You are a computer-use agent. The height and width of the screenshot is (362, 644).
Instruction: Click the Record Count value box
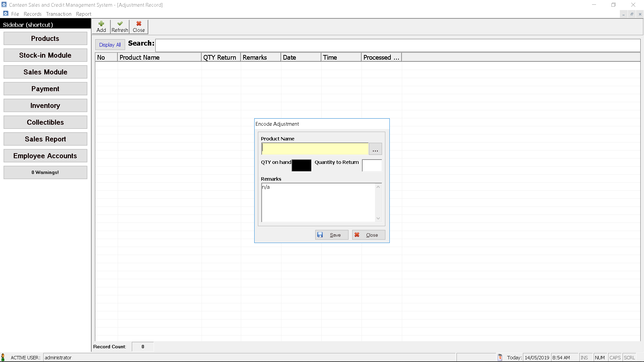coord(143,347)
